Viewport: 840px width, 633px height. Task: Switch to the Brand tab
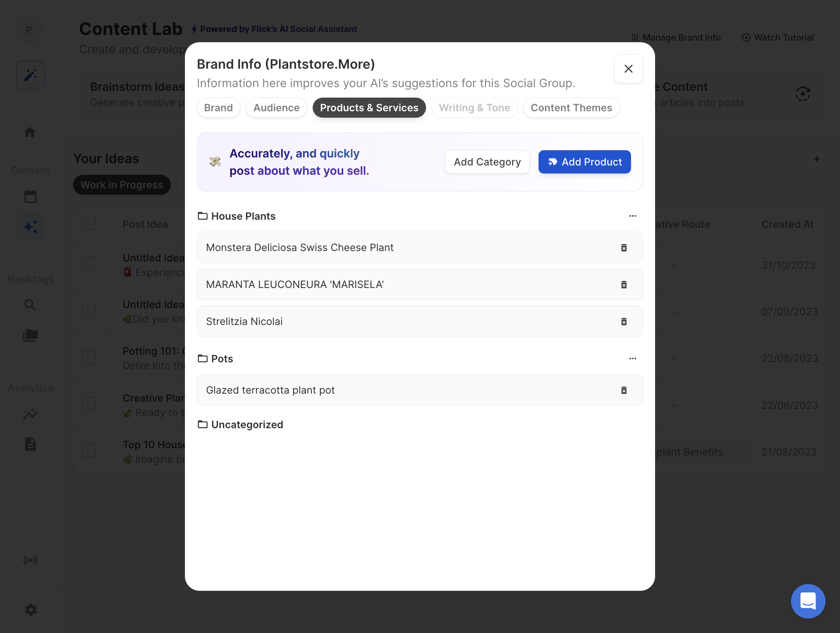[218, 108]
